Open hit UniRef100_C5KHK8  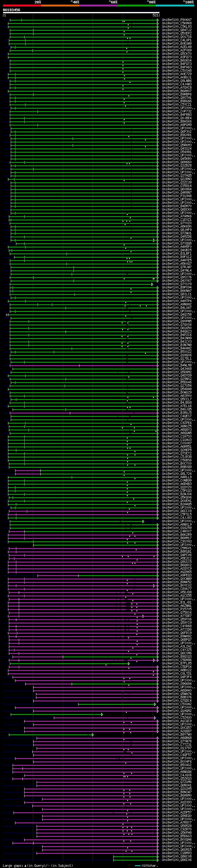point(176,23)
